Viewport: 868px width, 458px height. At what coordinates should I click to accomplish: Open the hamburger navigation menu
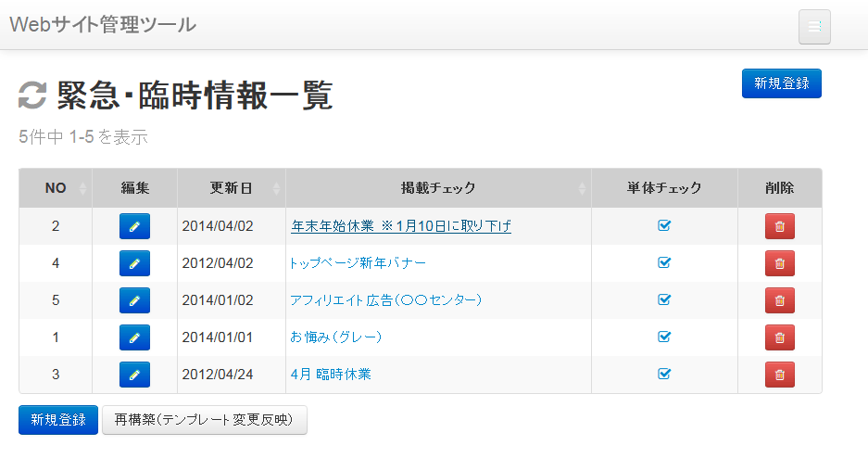(x=814, y=27)
